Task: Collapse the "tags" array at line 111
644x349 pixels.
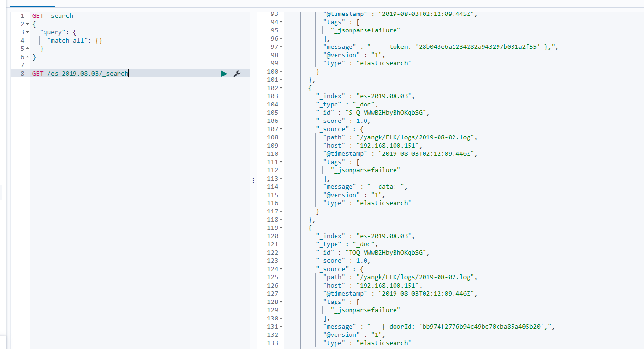Action: point(281,162)
